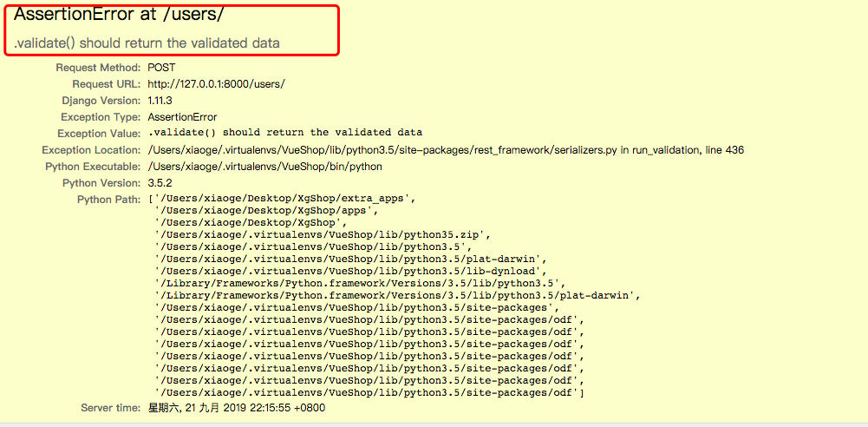This screenshot has width=868, height=427.
Task: Select the "POST" request method value
Action: point(161,68)
